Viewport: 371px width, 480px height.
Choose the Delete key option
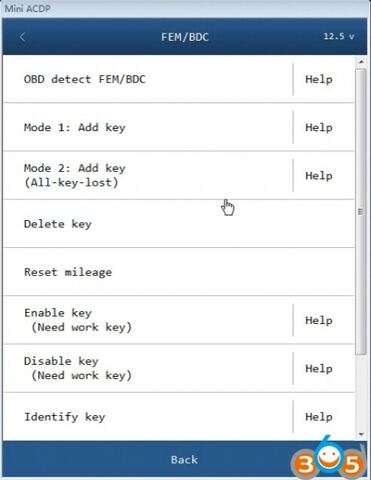coord(179,224)
